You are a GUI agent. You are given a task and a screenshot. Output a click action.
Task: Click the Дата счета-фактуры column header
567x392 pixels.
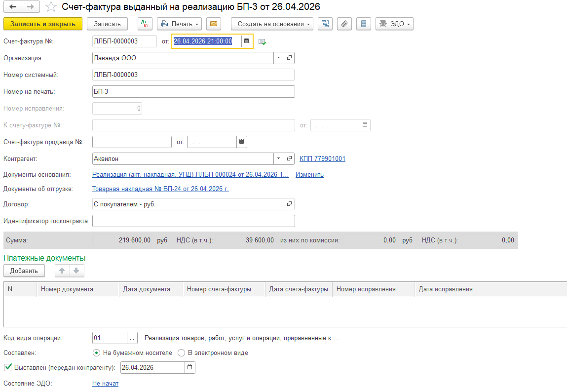tap(299, 289)
